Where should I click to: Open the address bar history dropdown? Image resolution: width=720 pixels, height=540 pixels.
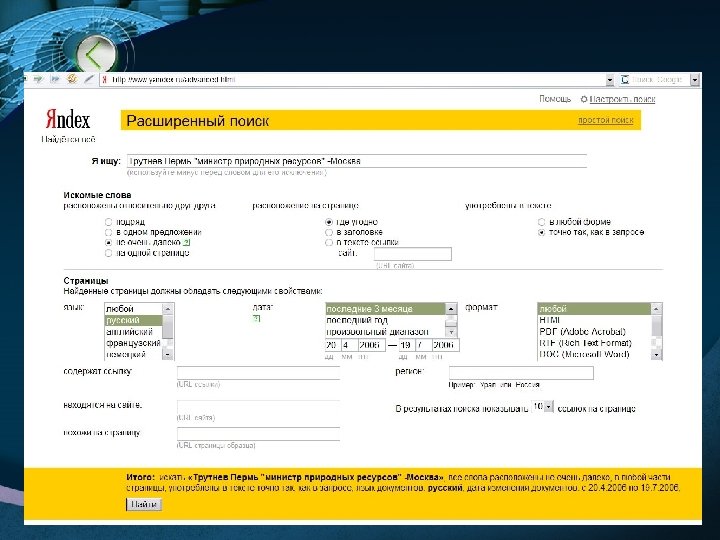(x=610, y=80)
